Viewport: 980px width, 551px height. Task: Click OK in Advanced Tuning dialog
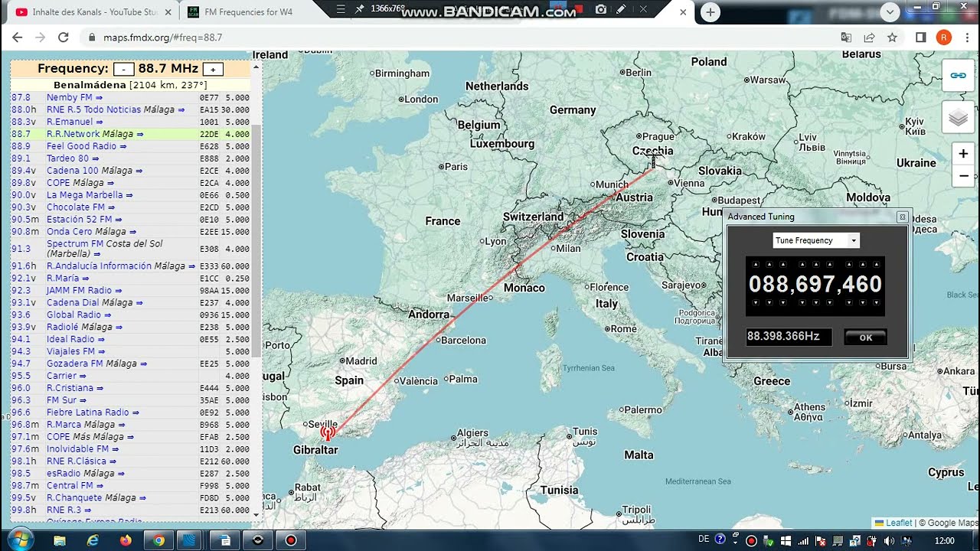pos(866,337)
